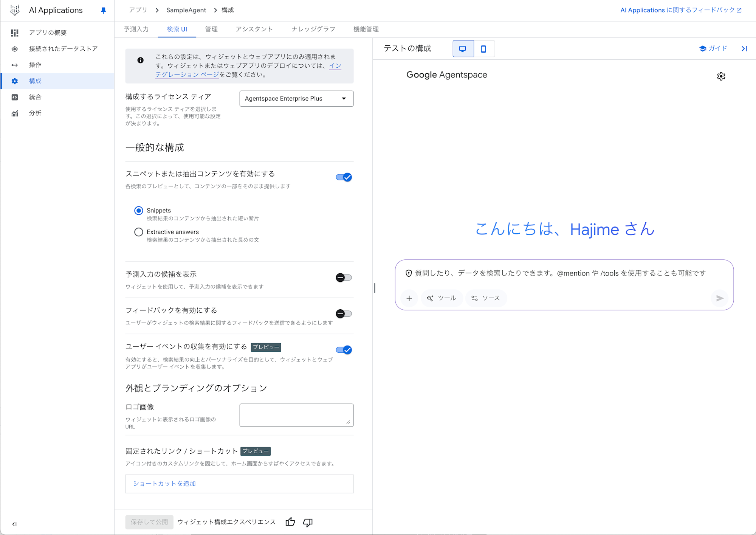Toggle スニペットまたは抽出コンテンツを有効にする switch
The height and width of the screenshot is (535, 756).
(x=344, y=177)
